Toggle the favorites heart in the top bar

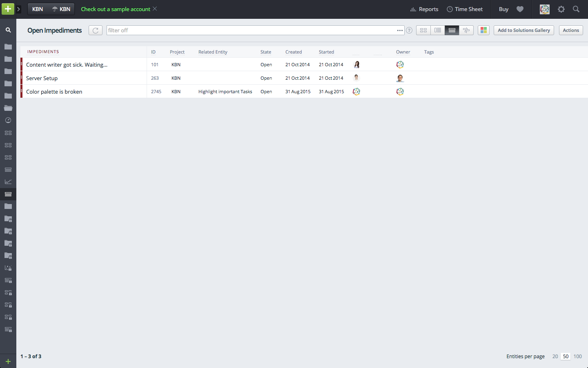click(x=520, y=9)
